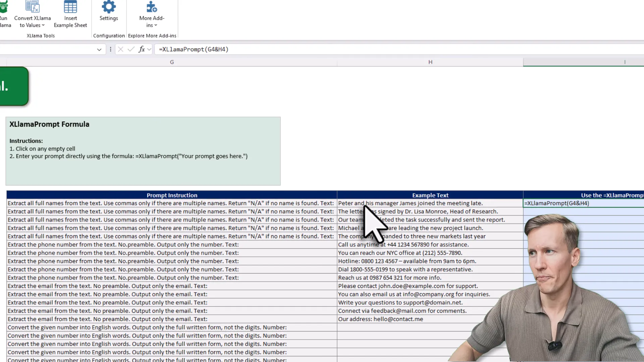The width and height of the screenshot is (644, 362).
Task: Open XLlama Settings via the gear icon
Action: tap(109, 7)
